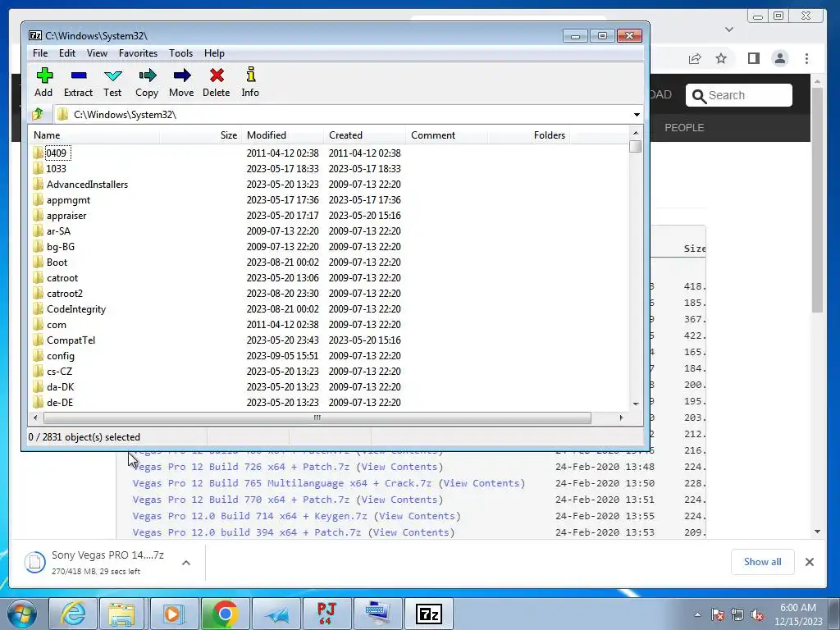
Task: Click the Move toolbar icon
Action: (x=181, y=75)
